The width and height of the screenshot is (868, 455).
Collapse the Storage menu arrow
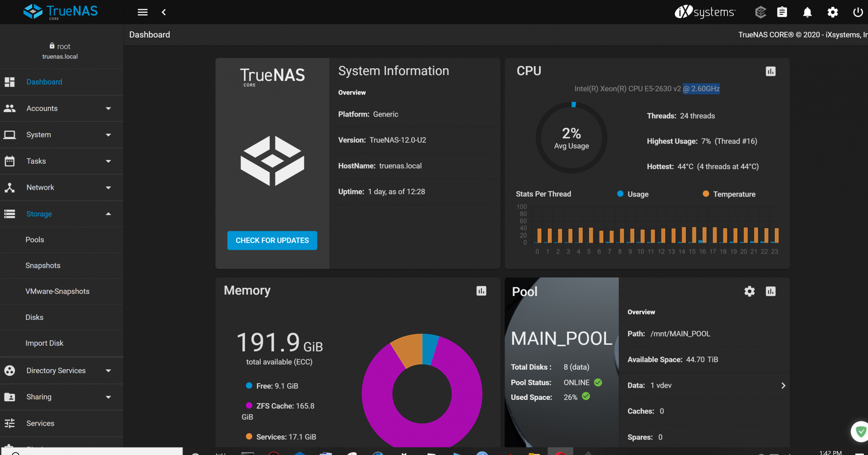(x=108, y=214)
